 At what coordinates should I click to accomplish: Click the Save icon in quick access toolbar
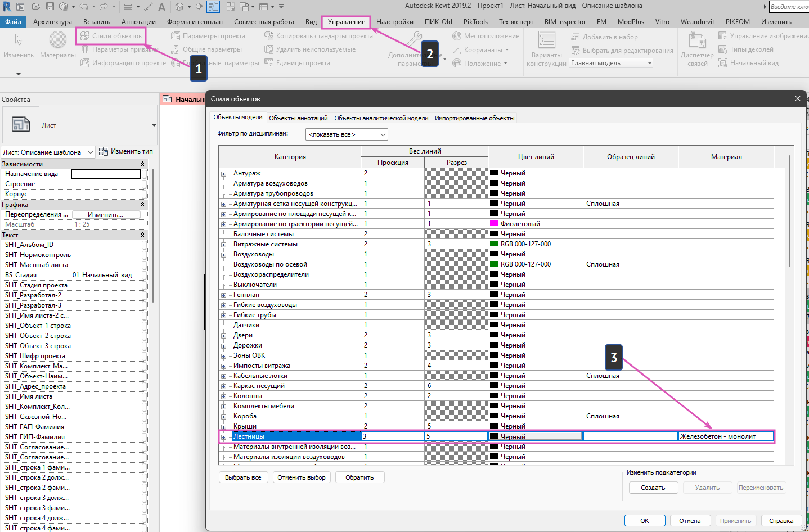(x=50, y=7)
